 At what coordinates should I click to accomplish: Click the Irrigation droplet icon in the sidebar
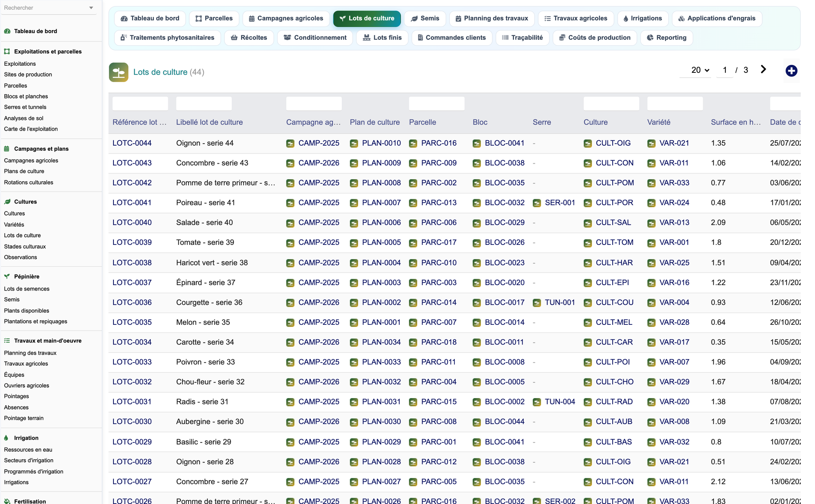click(6, 438)
